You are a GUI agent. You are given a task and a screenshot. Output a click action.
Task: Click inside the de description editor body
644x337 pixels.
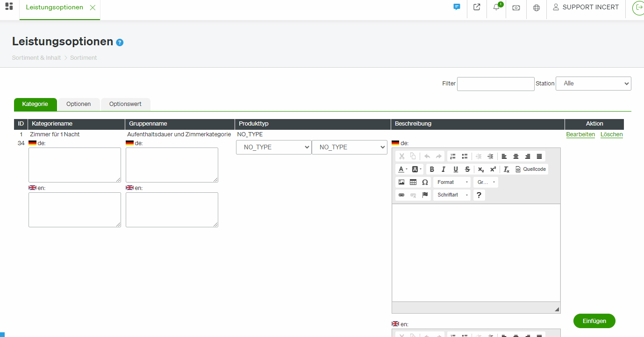click(x=476, y=253)
